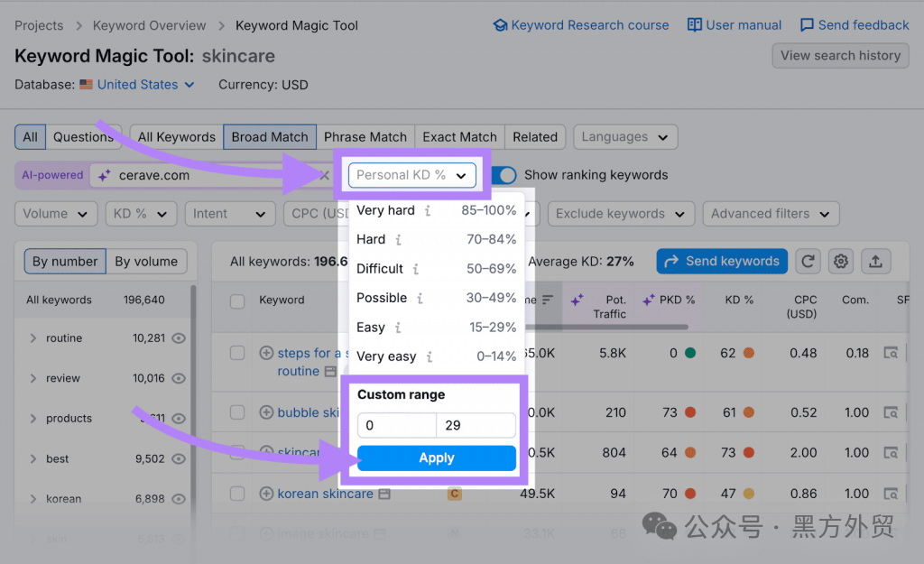
Task: Open the Personal KD % dropdown
Action: tap(411, 175)
